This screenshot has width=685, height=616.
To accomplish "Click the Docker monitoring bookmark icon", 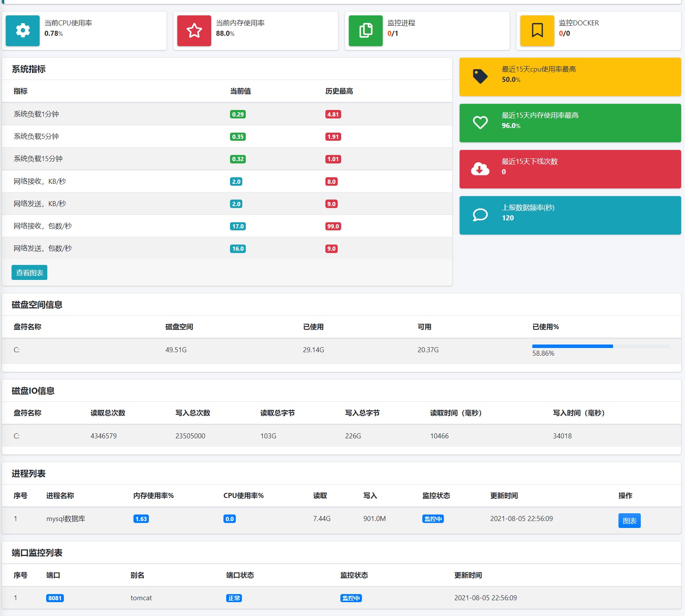I will [x=537, y=30].
